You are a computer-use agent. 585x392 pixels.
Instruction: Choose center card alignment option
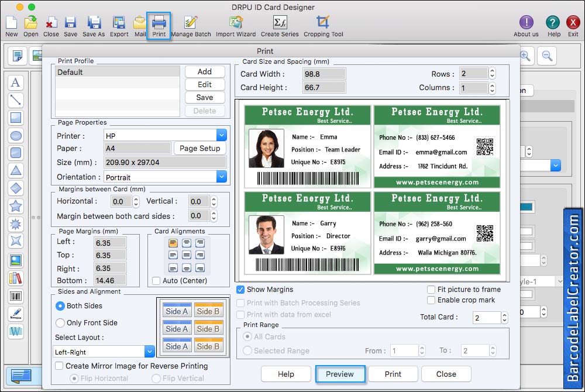click(187, 255)
